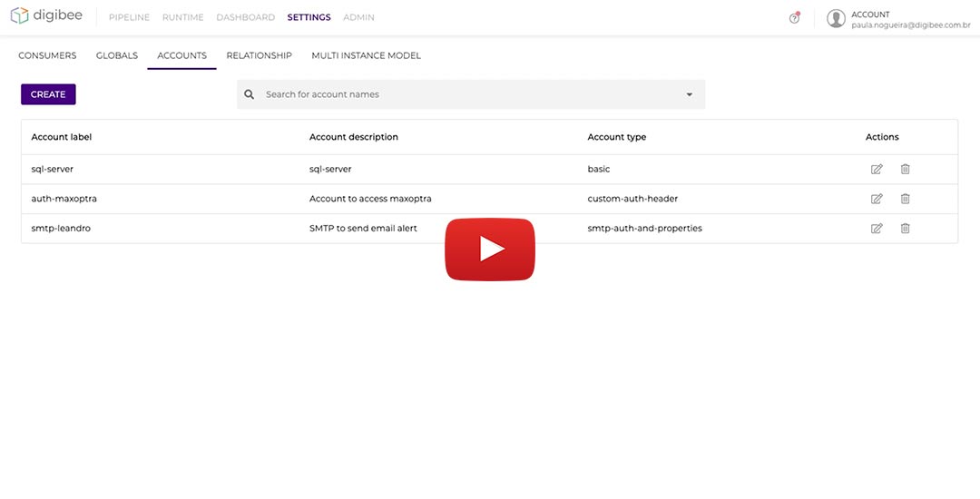980x499 pixels.
Task: Click the ACCOUNT label in header
Action: click(x=870, y=15)
